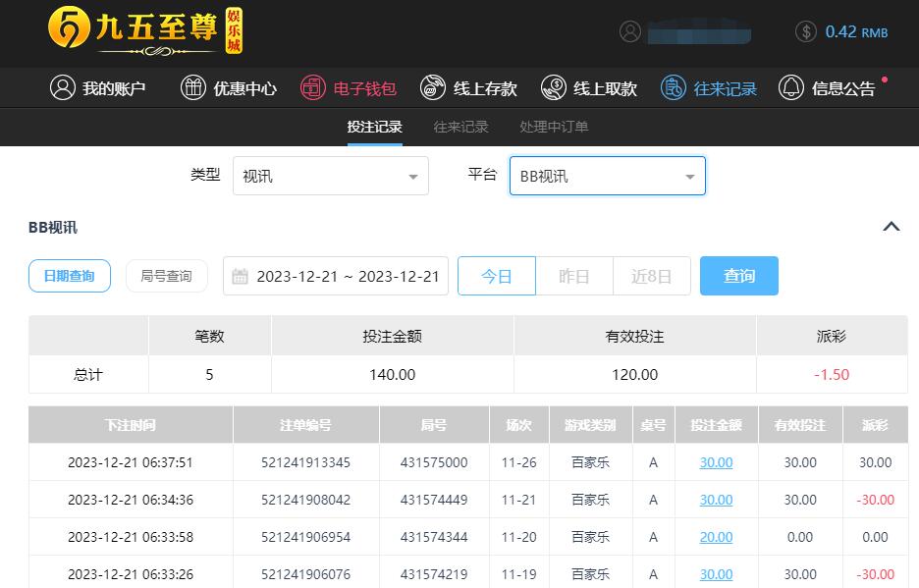Click the 我的账户 user icon
Image resolution: width=919 pixels, height=588 pixels.
coord(63,88)
